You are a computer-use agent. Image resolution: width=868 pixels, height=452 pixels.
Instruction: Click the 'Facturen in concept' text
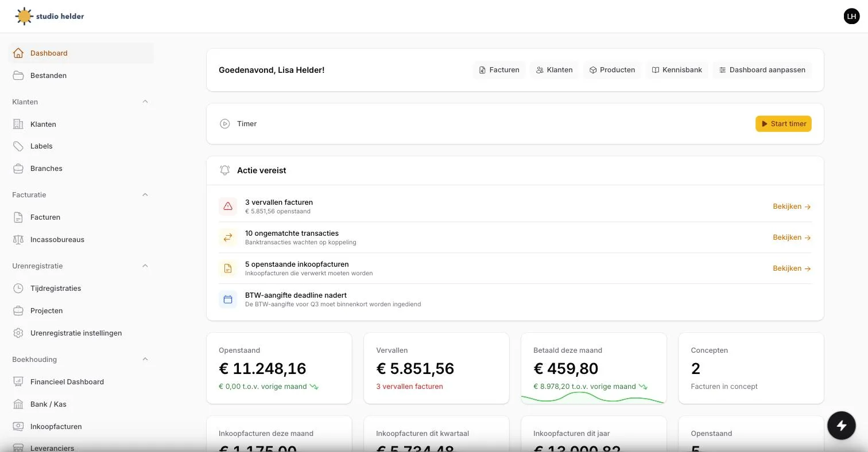click(x=724, y=387)
